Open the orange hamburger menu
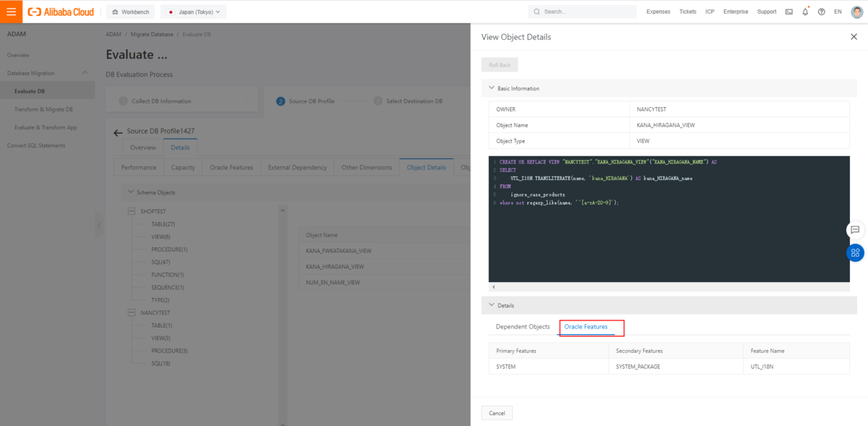Image resolution: width=868 pixels, height=426 pixels. (11, 12)
